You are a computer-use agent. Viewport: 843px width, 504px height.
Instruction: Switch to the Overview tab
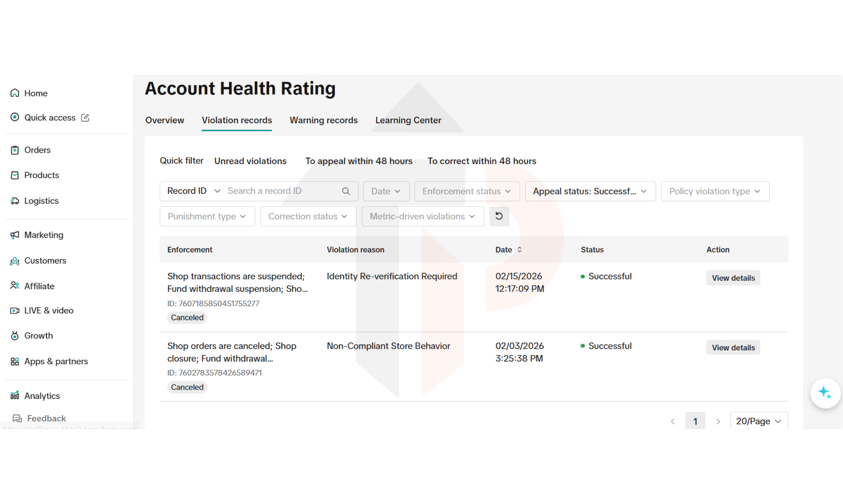tap(165, 120)
